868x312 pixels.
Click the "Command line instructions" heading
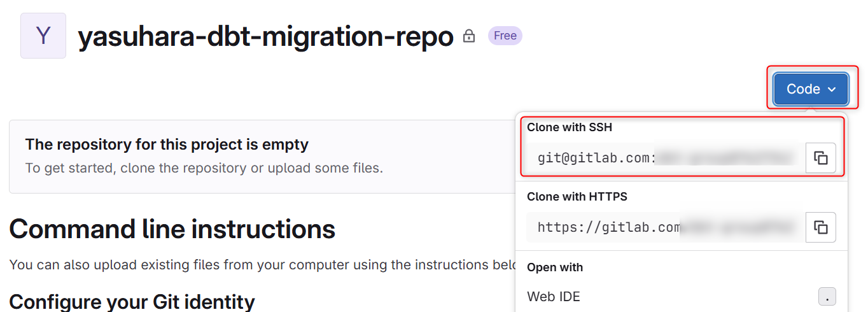click(172, 229)
